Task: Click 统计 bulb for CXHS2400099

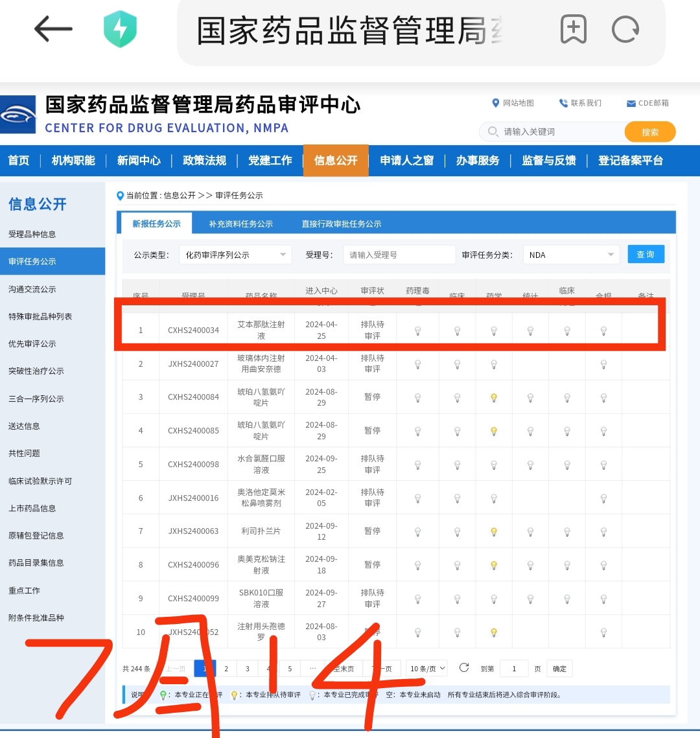Action: coord(531,599)
